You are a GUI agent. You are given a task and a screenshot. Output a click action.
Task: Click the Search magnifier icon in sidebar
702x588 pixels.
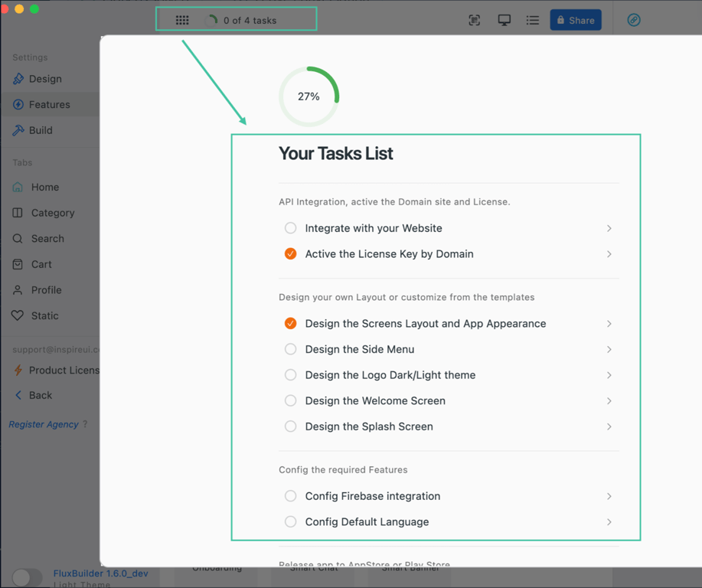(x=18, y=239)
